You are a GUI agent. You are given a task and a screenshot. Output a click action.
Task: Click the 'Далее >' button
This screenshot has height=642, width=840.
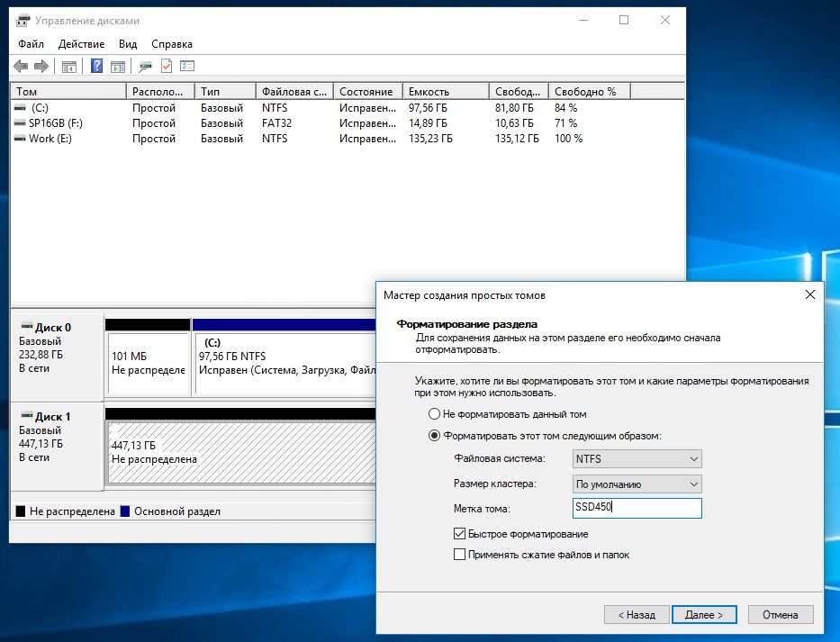tap(704, 615)
